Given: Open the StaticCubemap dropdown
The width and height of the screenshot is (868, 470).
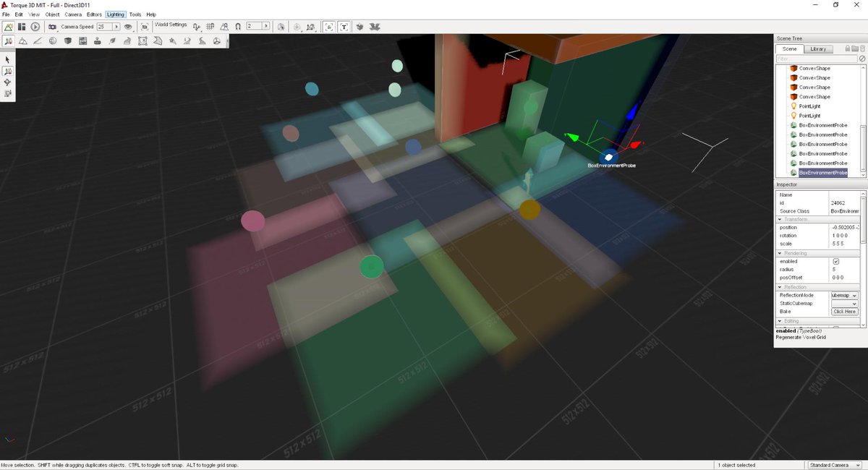Looking at the screenshot, I should coord(845,303).
